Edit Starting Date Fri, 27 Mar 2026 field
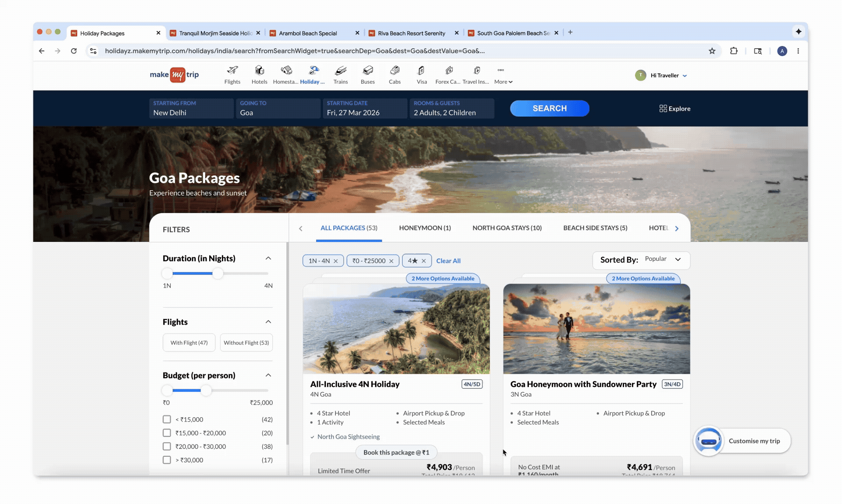 pyautogui.click(x=365, y=108)
